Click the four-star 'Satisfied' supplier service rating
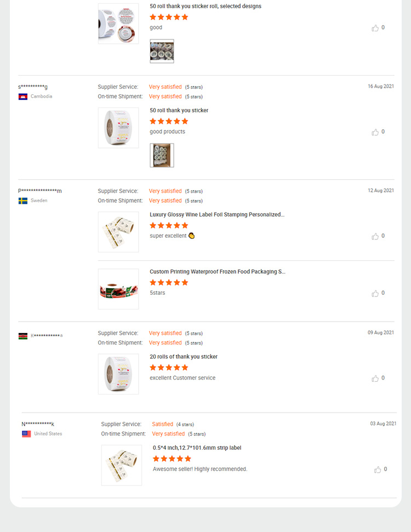This screenshot has height=532, width=411. 163,424
